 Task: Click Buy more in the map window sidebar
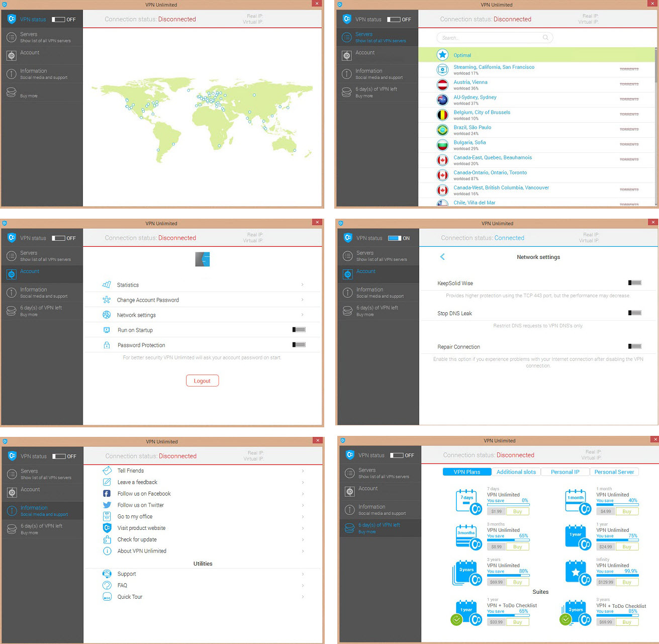pyautogui.click(x=29, y=96)
